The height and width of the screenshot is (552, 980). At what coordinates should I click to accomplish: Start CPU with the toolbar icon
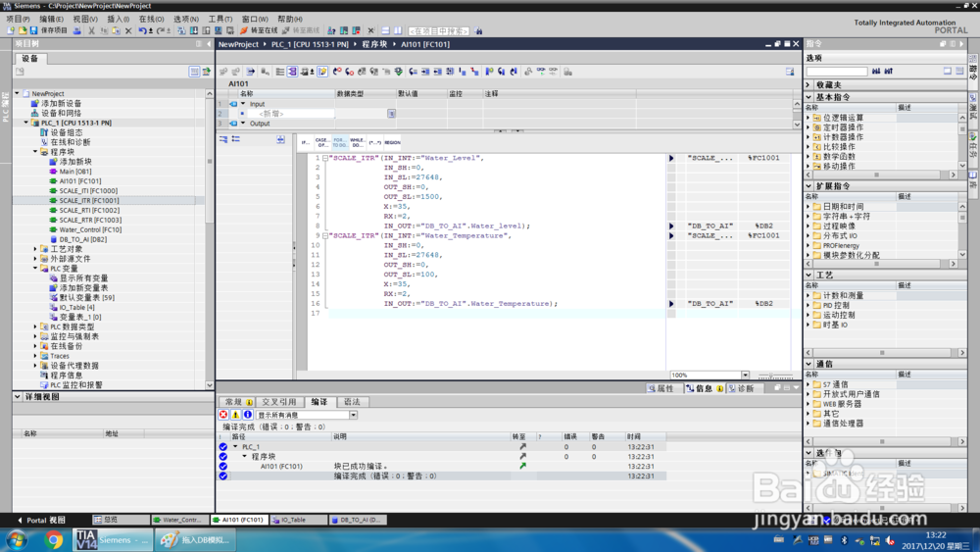point(344,30)
